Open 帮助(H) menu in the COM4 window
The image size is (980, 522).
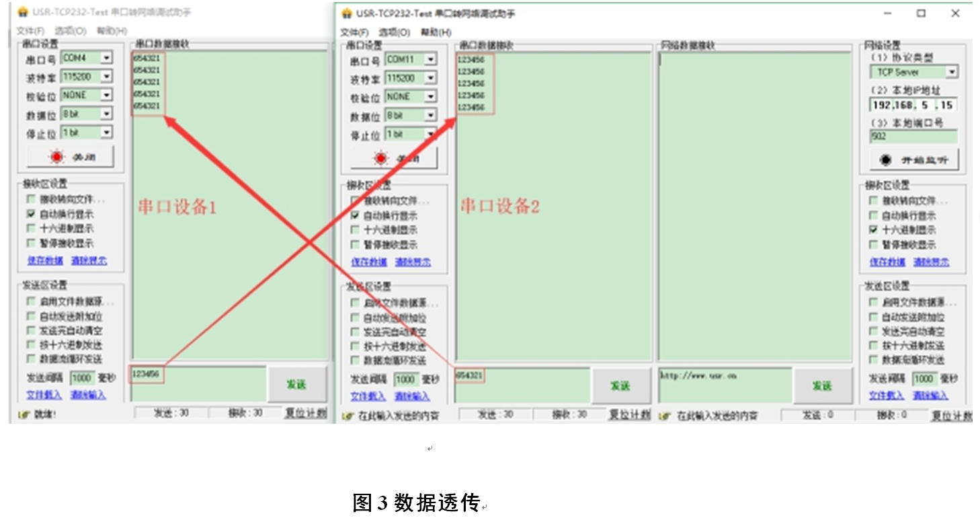(x=112, y=31)
